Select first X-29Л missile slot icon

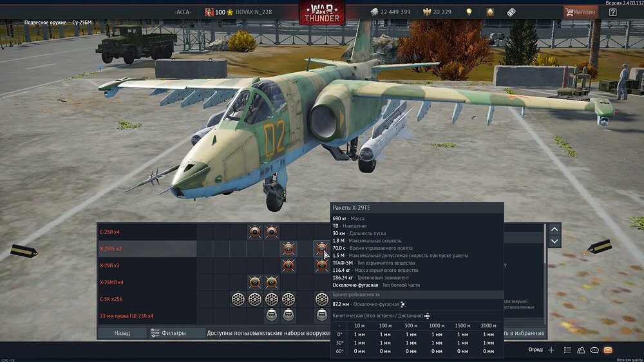point(289,265)
